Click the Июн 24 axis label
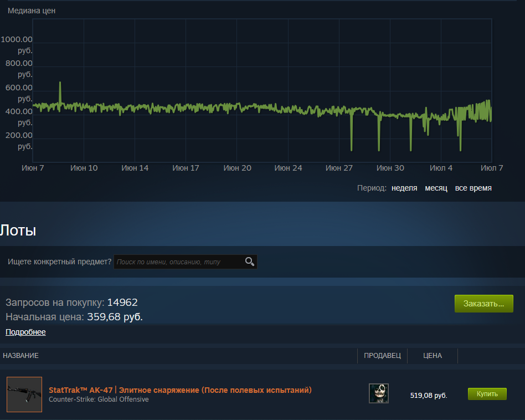The width and height of the screenshot is (525, 420). point(289,168)
